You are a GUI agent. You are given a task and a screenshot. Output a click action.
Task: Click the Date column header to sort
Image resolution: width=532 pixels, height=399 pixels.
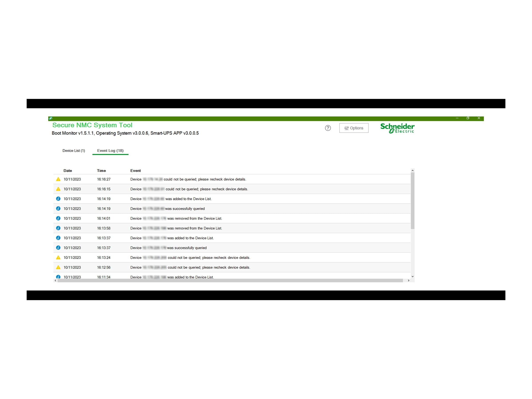point(68,170)
